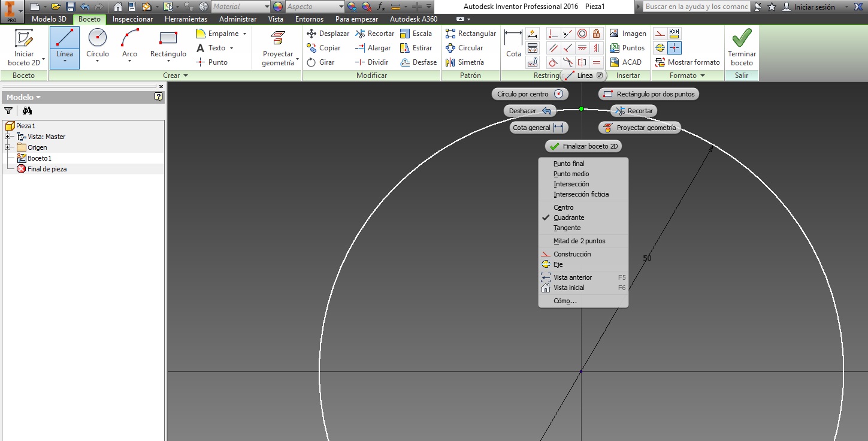Select the Rectángulo tool in ribbon
This screenshot has height=441, width=868.
168,47
